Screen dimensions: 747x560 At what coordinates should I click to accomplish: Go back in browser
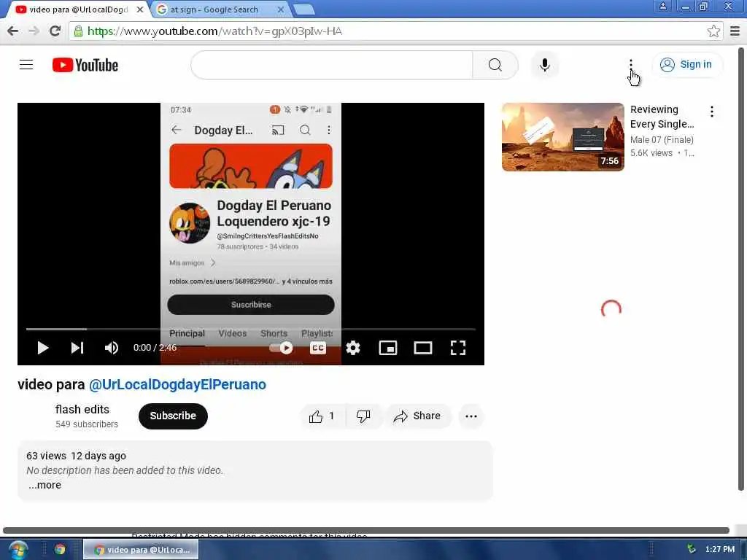click(13, 31)
